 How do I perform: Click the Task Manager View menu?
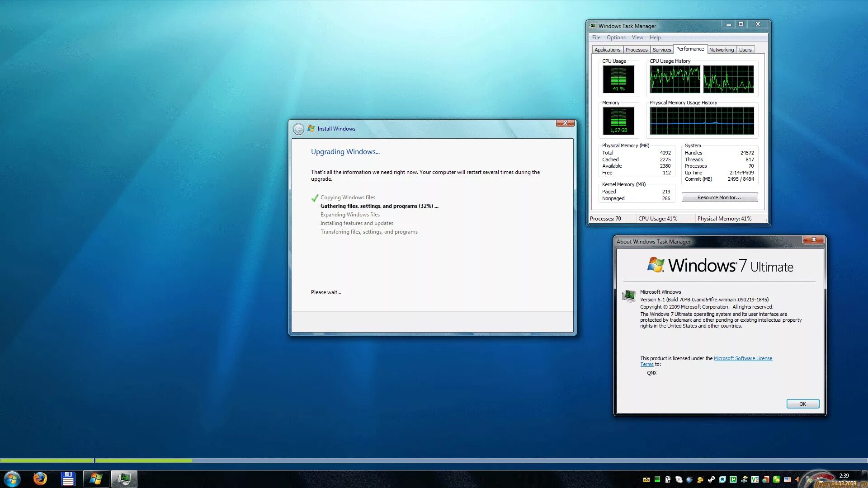(x=637, y=37)
